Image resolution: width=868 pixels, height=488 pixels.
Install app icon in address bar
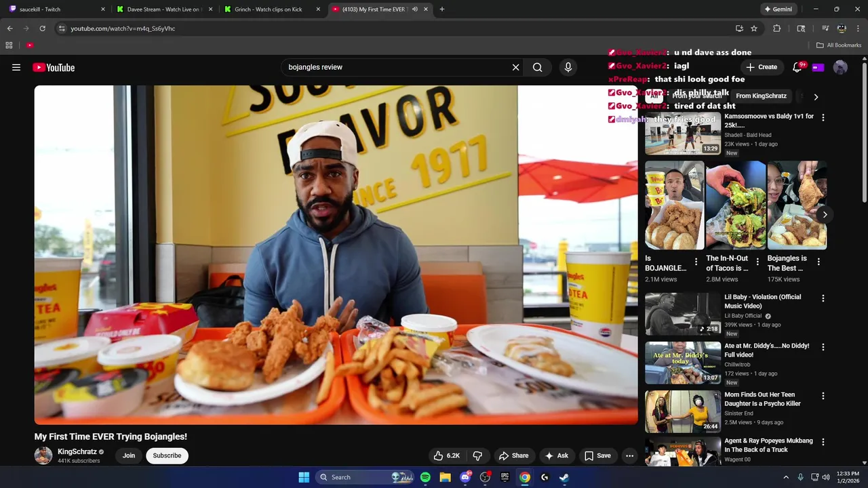pos(739,28)
